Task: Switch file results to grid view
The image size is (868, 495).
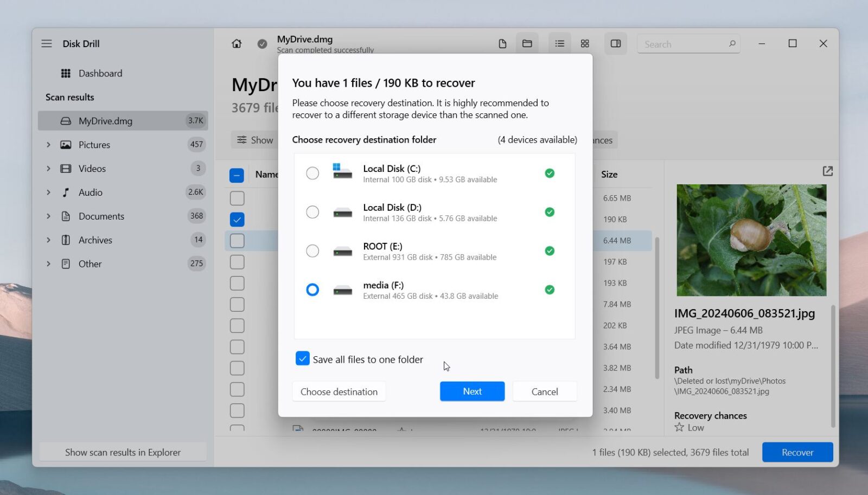Action: tap(585, 43)
